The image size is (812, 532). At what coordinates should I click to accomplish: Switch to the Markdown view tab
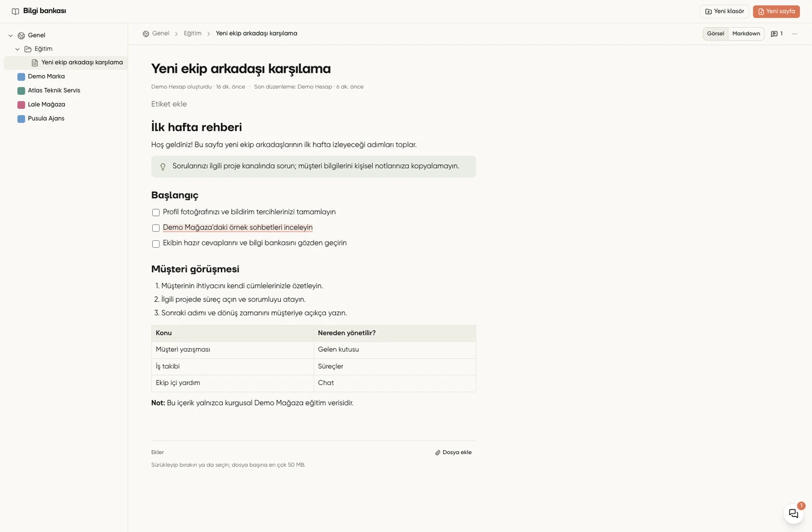pyautogui.click(x=746, y=34)
